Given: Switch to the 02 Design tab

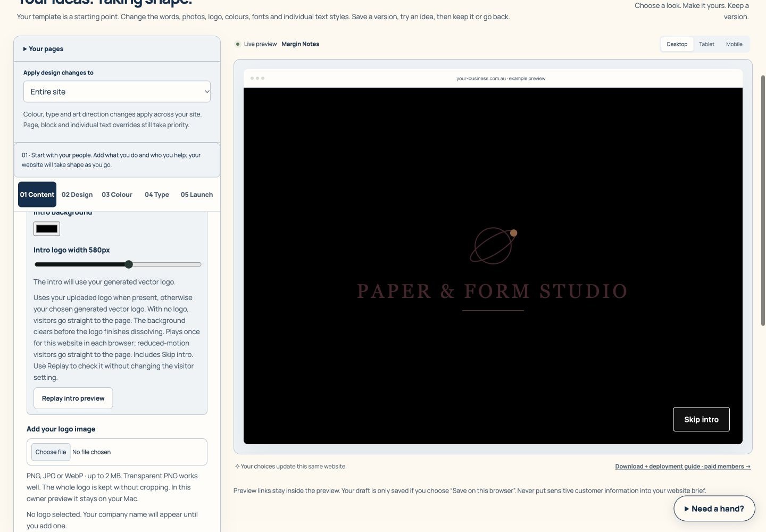Looking at the screenshot, I should (x=77, y=195).
